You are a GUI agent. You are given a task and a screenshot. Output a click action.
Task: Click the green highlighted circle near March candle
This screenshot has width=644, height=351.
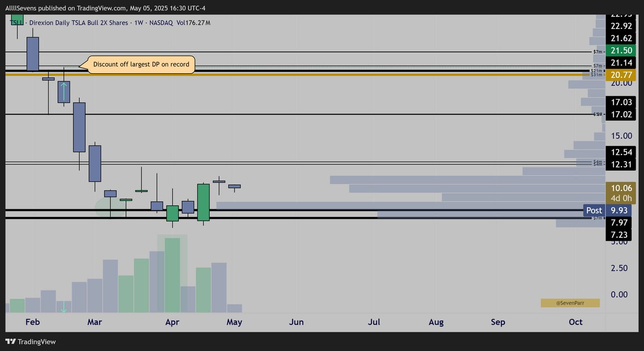click(111, 206)
